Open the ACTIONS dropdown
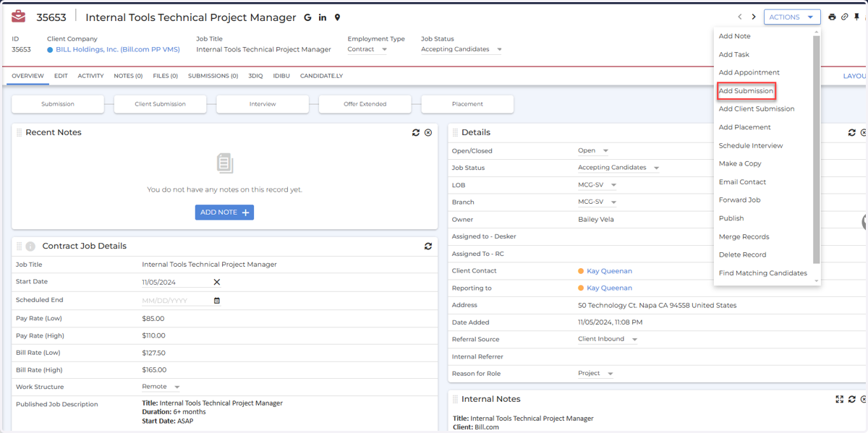 pos(792,17)
